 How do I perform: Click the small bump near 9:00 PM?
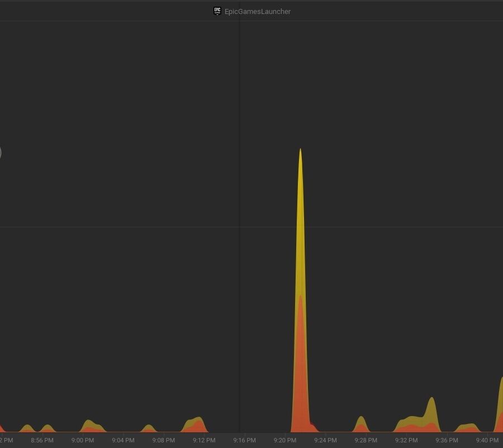click(92, 426)
